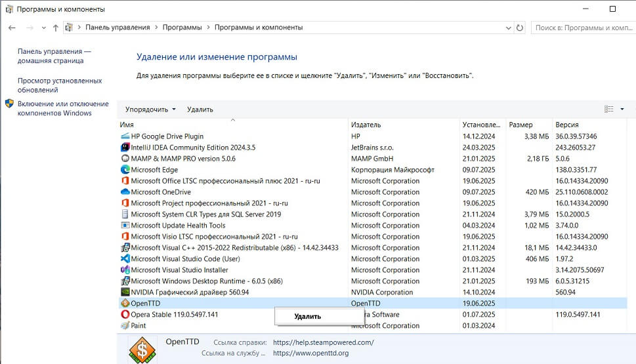This screenshot has width=636, height=364.
Task: Select the Paint row name
Action: coord(138,325)
